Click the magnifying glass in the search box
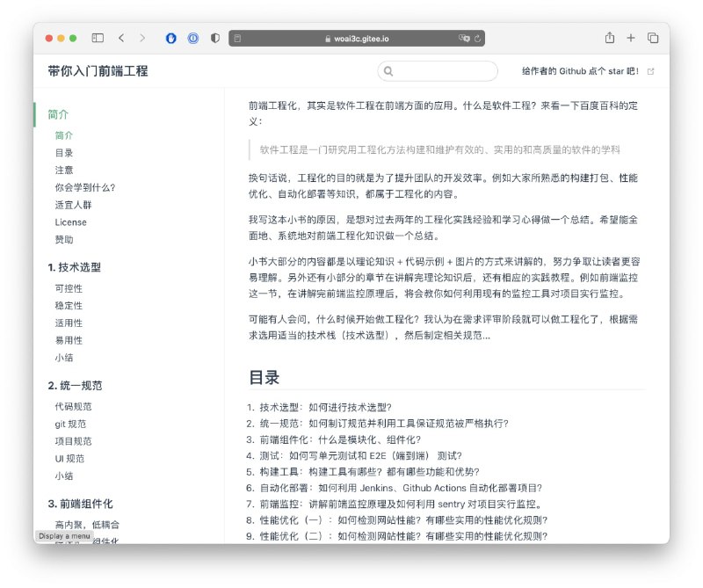The width and height of the screenshot is (703, 588). coord(388,71)
